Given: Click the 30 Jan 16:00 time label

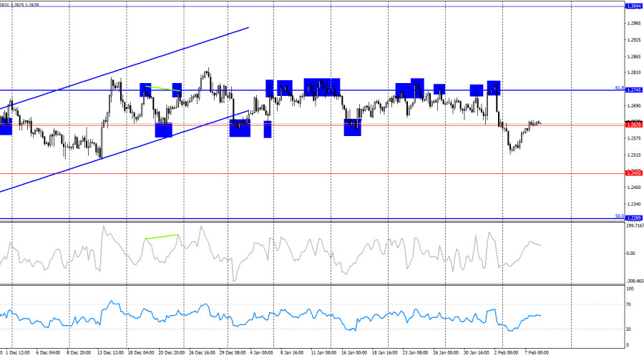Looking at the screenshot, I should pyautogui.click(x=477, y=353).
